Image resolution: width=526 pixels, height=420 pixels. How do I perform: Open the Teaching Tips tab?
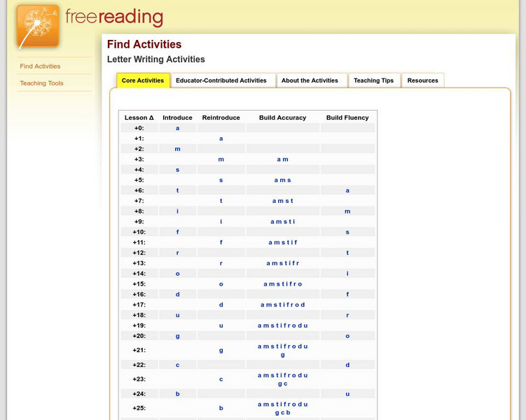point(374,80)
